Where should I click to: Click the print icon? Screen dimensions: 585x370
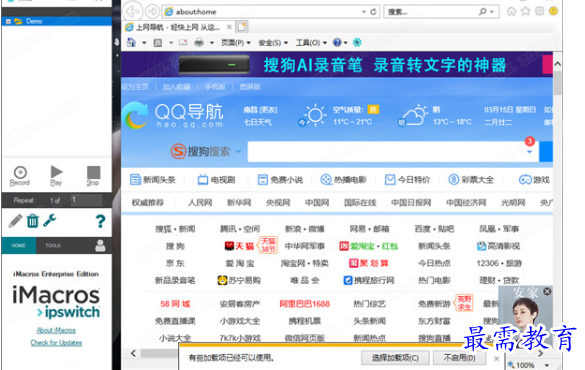click(199, 43)
